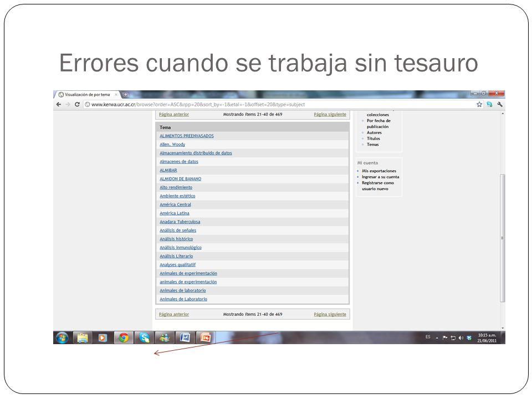Viewport: 532px width, 399px height.
Task: Switch to PowerPoint in the taskbar
Action: 205,337
